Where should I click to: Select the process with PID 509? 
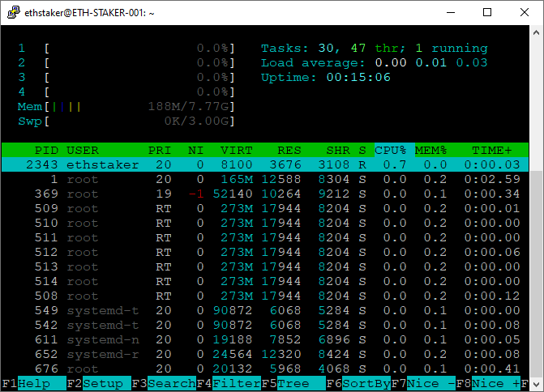[x=265, y=208]
